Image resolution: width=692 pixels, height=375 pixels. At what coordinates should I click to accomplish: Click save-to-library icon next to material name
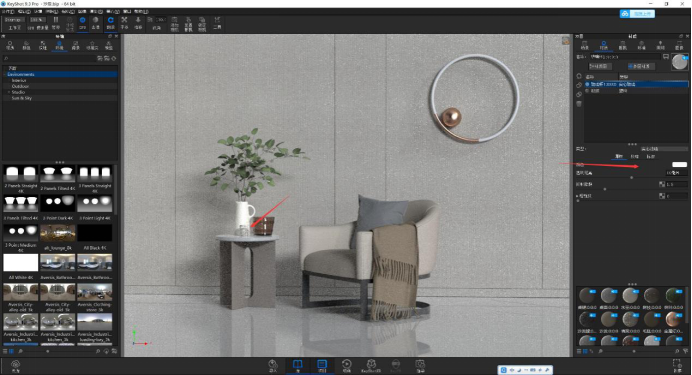pos(666,56)
